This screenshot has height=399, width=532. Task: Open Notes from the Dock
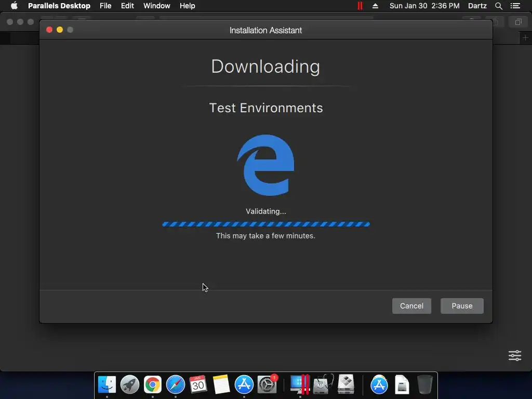click(x=221, y=385)
